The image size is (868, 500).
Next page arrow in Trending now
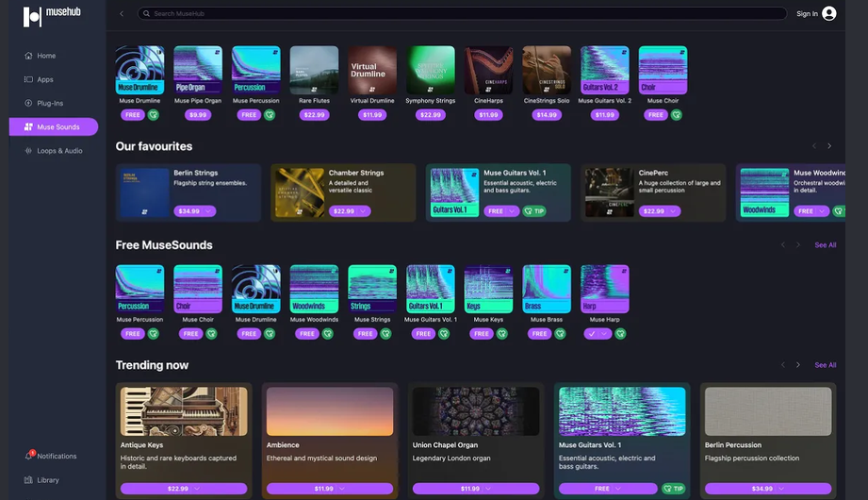tap(797, 365)
